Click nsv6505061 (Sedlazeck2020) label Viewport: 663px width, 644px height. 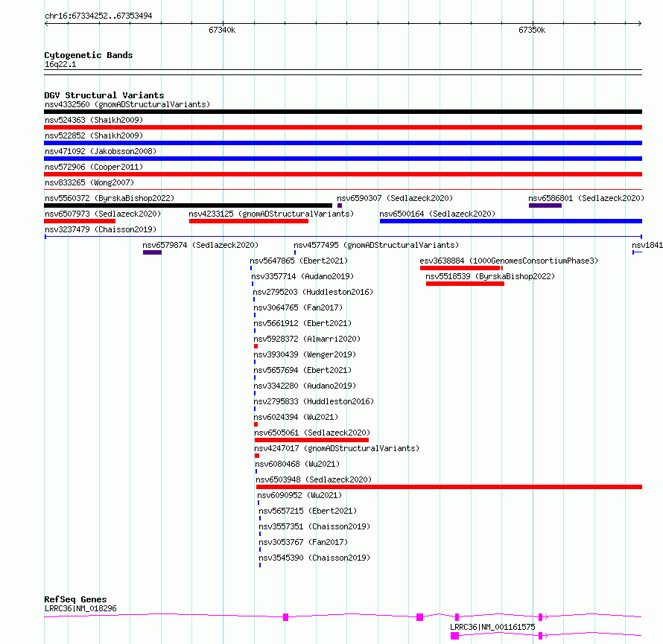(x=312, y=433)
